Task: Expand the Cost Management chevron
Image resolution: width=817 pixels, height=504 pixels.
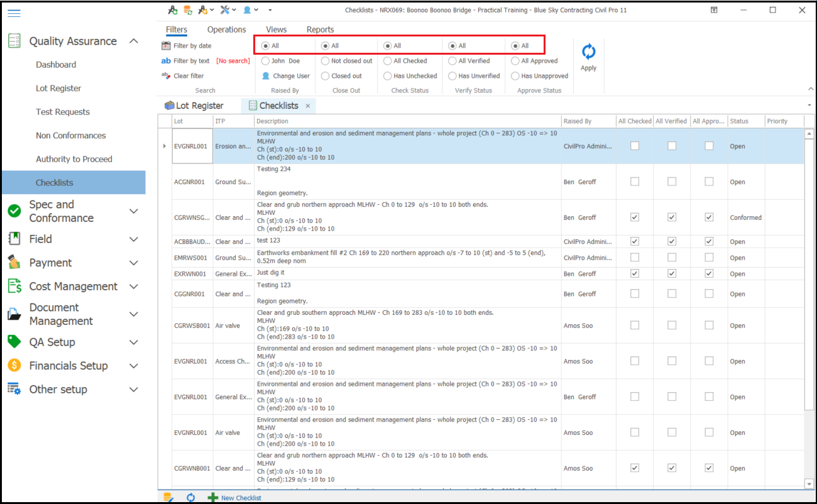Action: point(133,287)
